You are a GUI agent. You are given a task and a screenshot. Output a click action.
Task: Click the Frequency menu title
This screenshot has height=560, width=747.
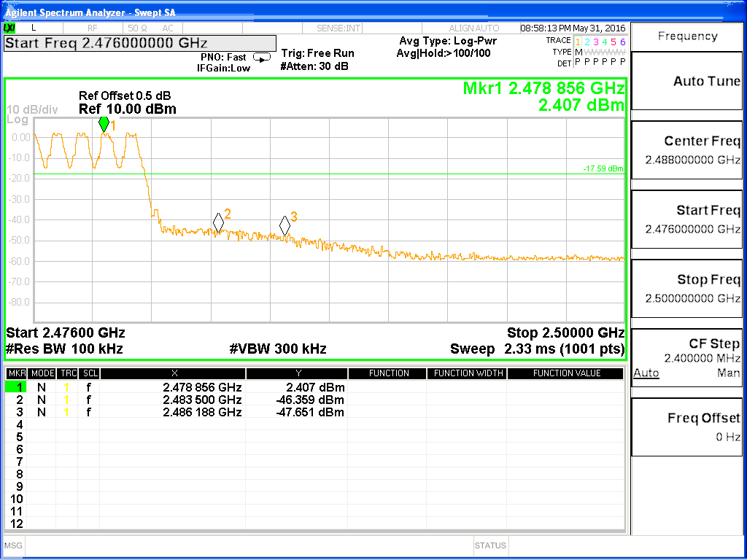[x=687, y=36]
